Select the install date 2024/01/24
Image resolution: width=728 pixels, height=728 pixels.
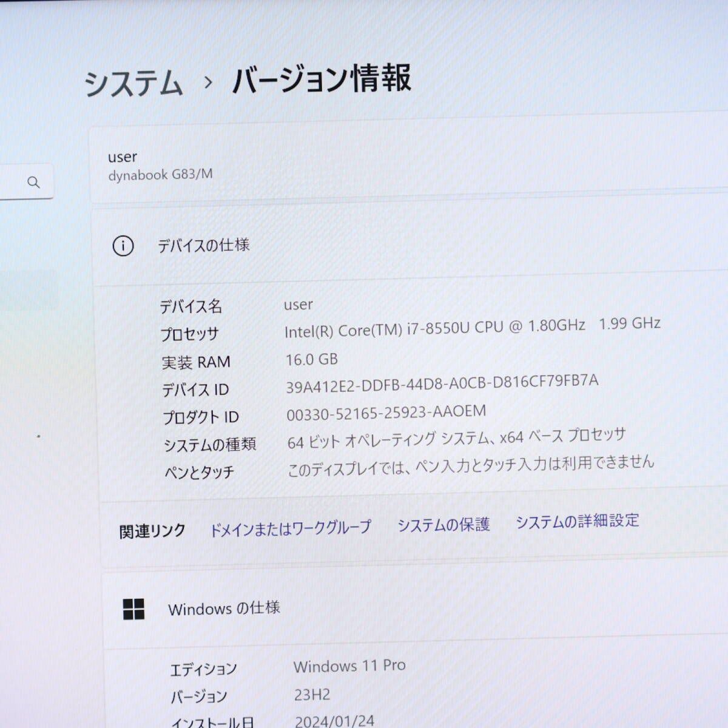(335, 721)
